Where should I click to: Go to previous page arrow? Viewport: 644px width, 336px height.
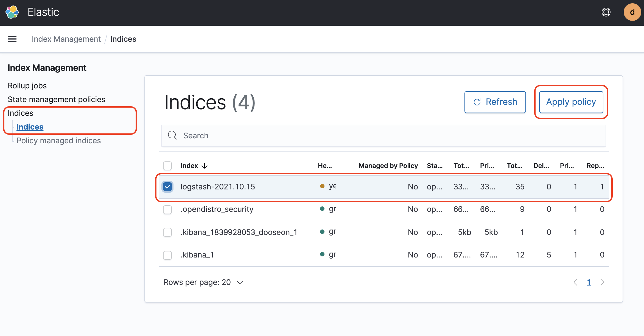pyautogui.click(x=576, y=282)
